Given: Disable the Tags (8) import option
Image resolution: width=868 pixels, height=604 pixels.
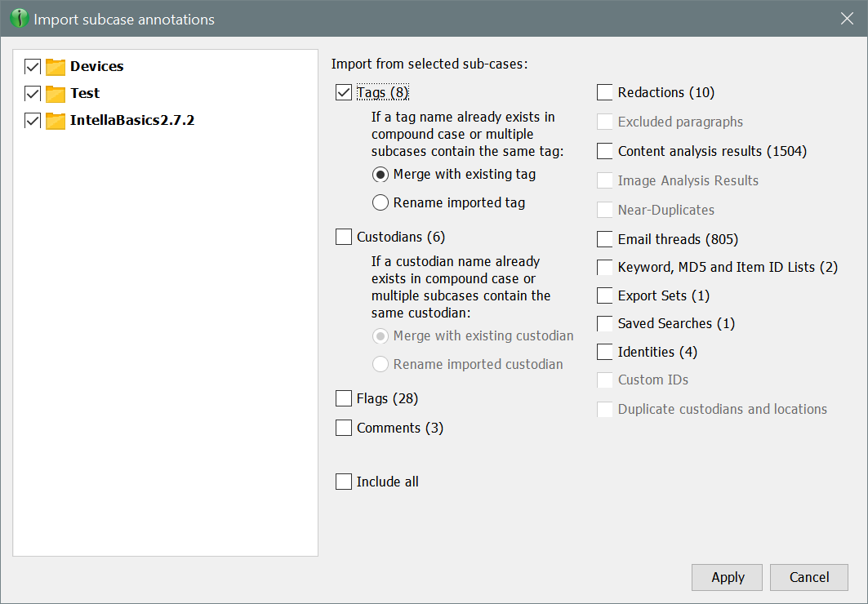Looking at the screenshot, I should [x=344, y=93].
